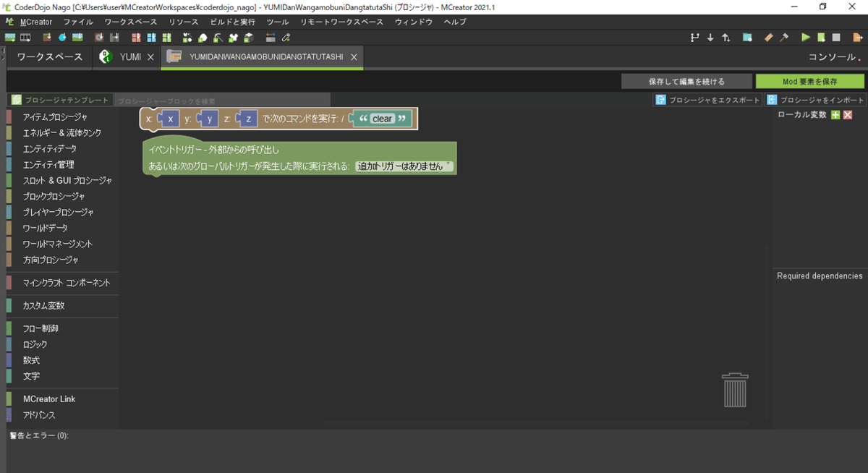The height and width of the screenshot is (473, 868).
Task: Click the blue x variable slot in procedure block
Action: [x=171, y=118]
